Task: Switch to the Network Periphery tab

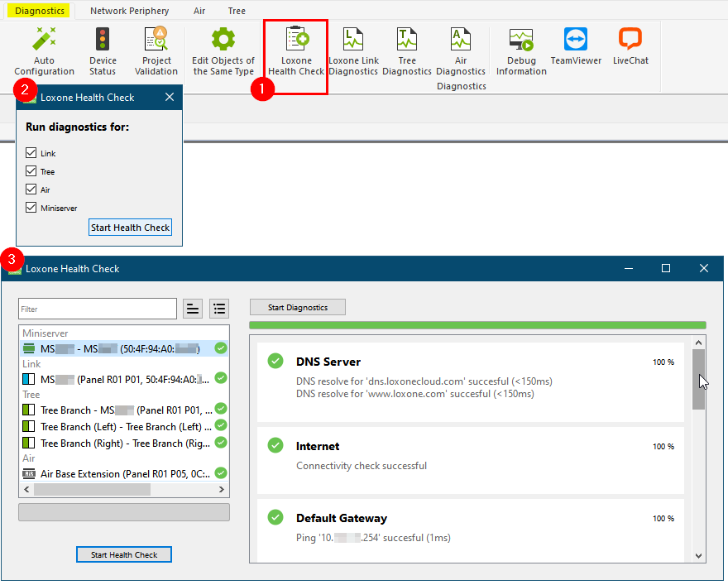Action: point(130,11)
